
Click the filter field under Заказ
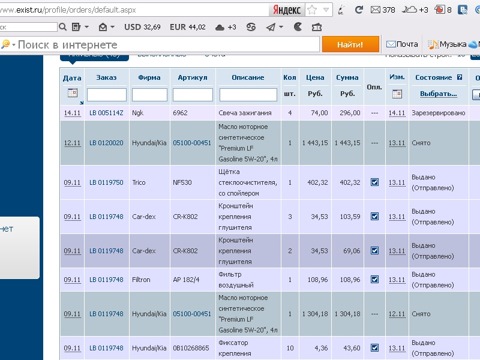click(107, 95)
